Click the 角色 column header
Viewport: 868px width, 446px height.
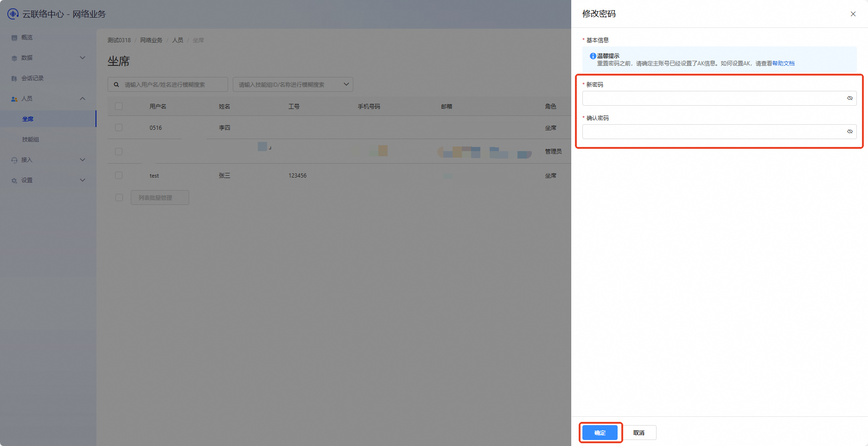point(551,107)
